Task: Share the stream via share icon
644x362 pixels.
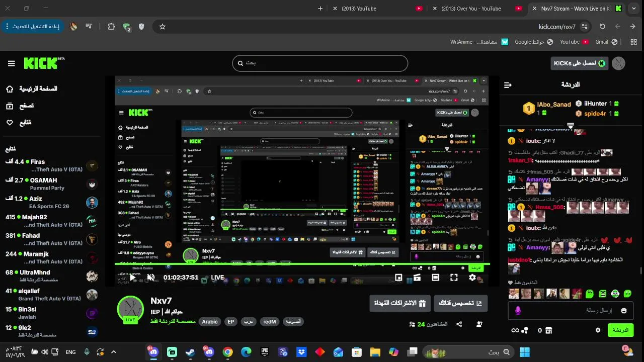Action: 459,324
